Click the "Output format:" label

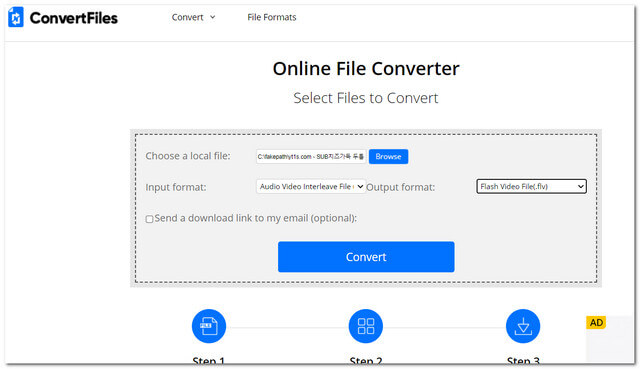(x=400, y=187)
